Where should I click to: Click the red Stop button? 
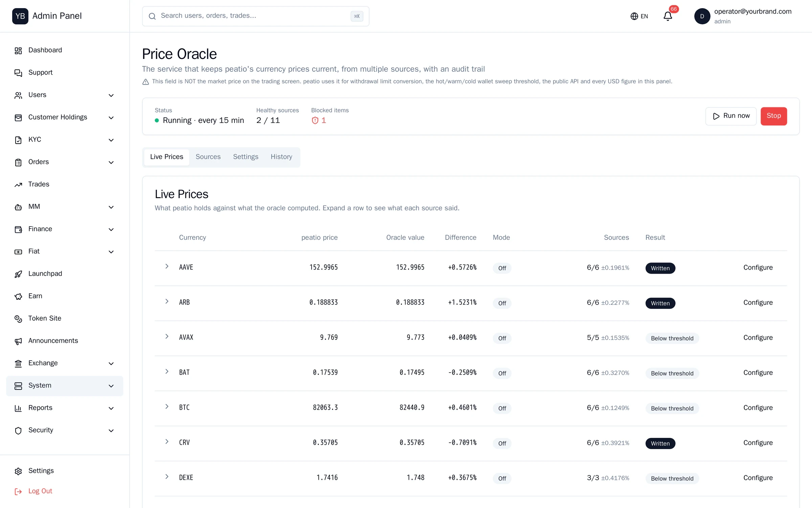774,116
